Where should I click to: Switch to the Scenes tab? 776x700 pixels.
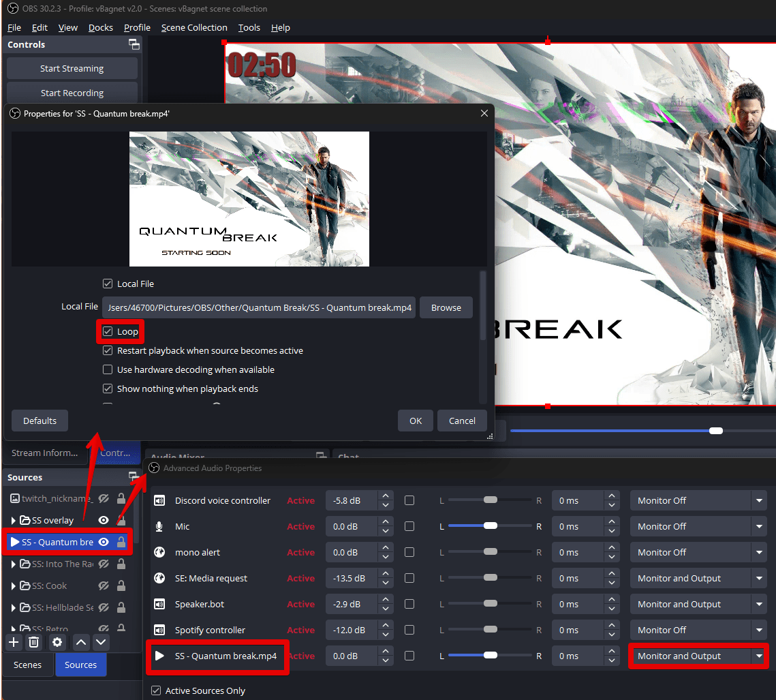pyautogui.click(x=28, y=665)
